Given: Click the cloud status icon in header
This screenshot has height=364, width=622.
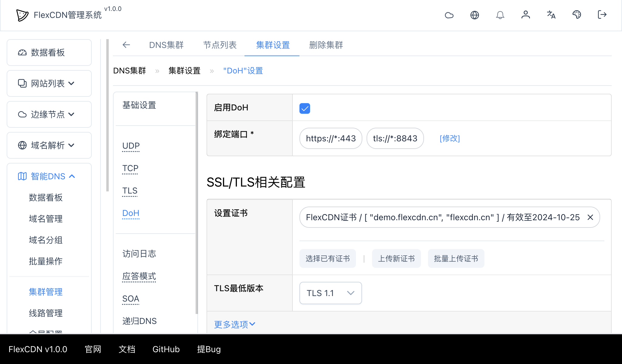Looking at the screenshot, I should click(449, 15).
